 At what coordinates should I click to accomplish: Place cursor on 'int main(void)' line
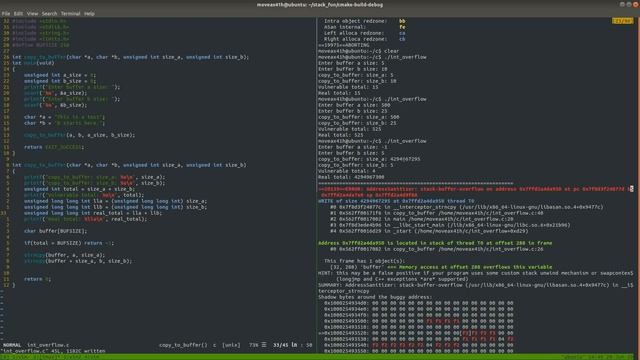click(33, 63)
